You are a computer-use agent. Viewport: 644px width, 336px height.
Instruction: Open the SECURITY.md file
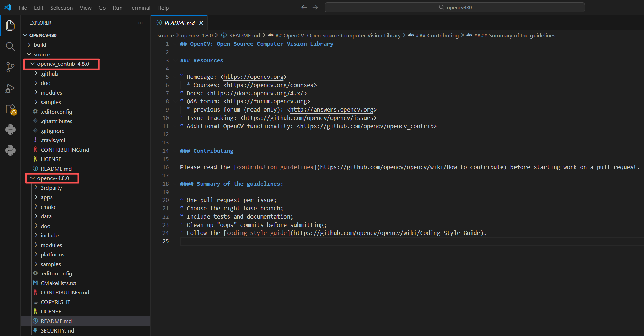click(86, 330)
